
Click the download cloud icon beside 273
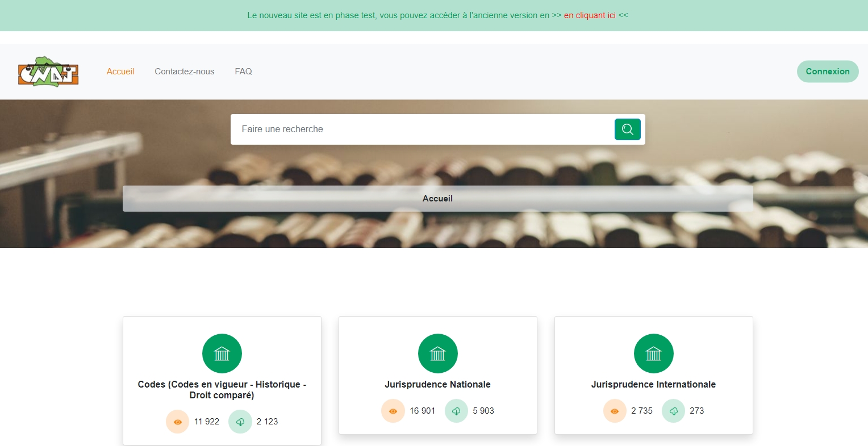coord(673,411)
